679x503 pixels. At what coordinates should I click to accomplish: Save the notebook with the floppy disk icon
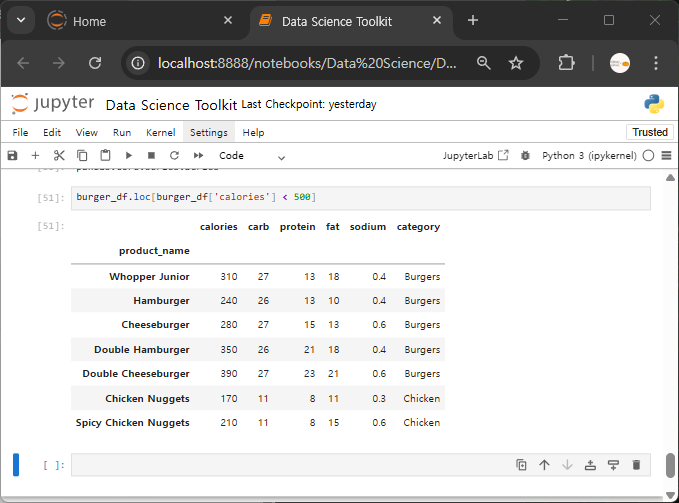(x=13, y=155)
